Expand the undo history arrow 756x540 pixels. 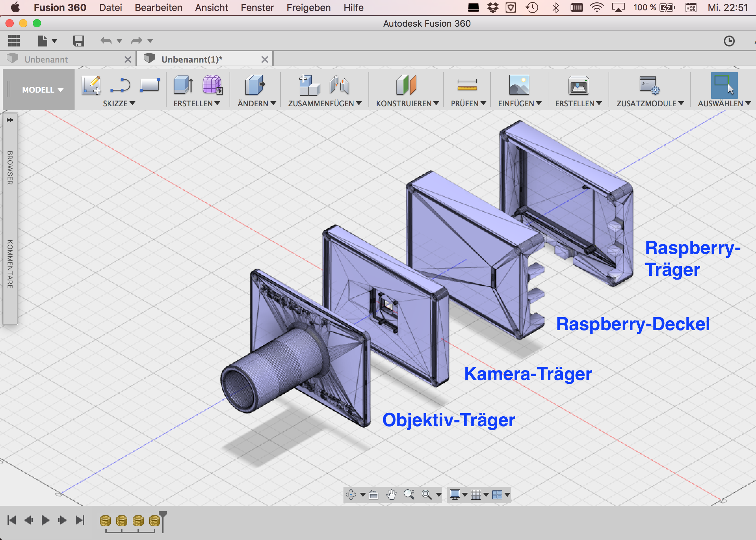pos(119,41)
